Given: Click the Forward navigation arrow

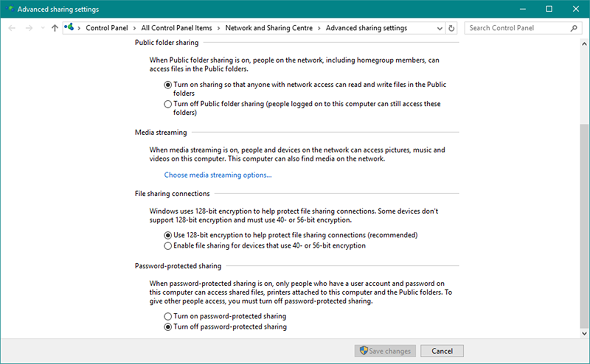Looking at the screenshot, I should tap(28, 28).
